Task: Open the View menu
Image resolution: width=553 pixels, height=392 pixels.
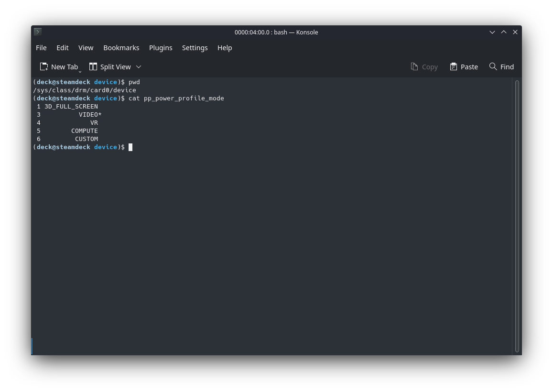Action: pyautogui.click(x=86, y=48)
